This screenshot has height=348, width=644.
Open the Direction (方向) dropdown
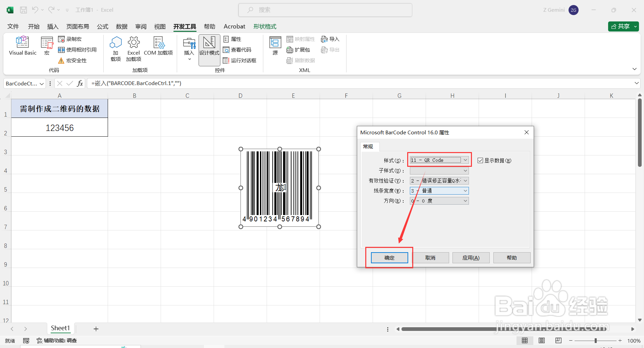click(x=439, y=201)
